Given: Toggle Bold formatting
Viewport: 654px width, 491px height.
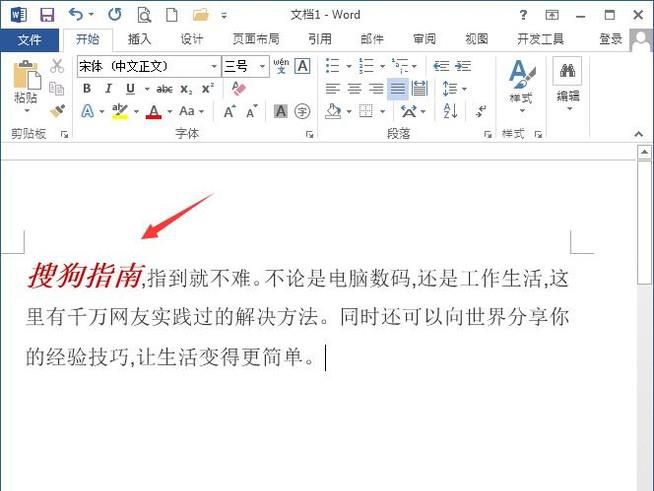Looking at the screenshot, I should click(x=87, y=88).
